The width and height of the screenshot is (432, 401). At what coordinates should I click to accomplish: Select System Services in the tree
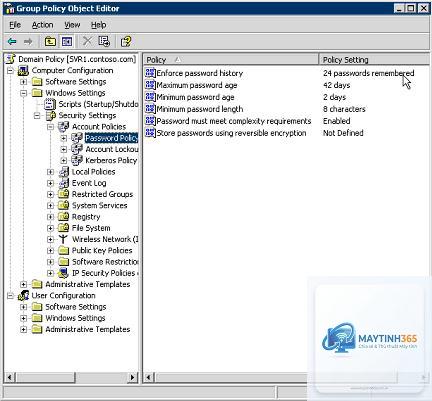[x=99, y=205]
